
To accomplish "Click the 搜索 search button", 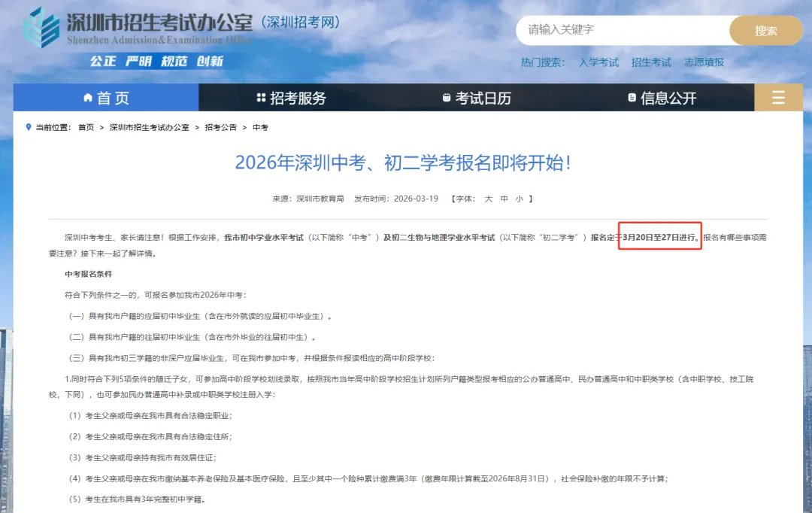I will tap(765, 30).
